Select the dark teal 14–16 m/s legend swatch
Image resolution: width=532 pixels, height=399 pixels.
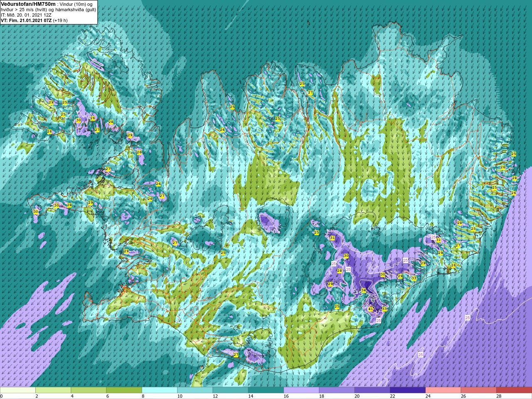[x=266, y=390]
